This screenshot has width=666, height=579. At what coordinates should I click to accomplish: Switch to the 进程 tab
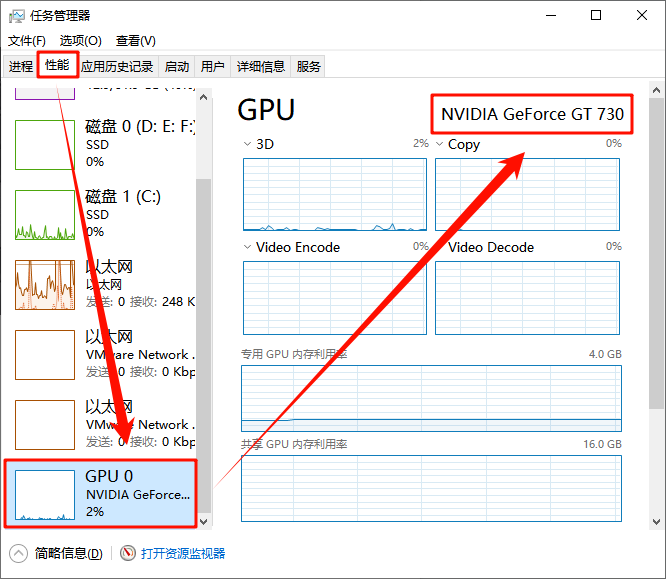coord(20,66)
